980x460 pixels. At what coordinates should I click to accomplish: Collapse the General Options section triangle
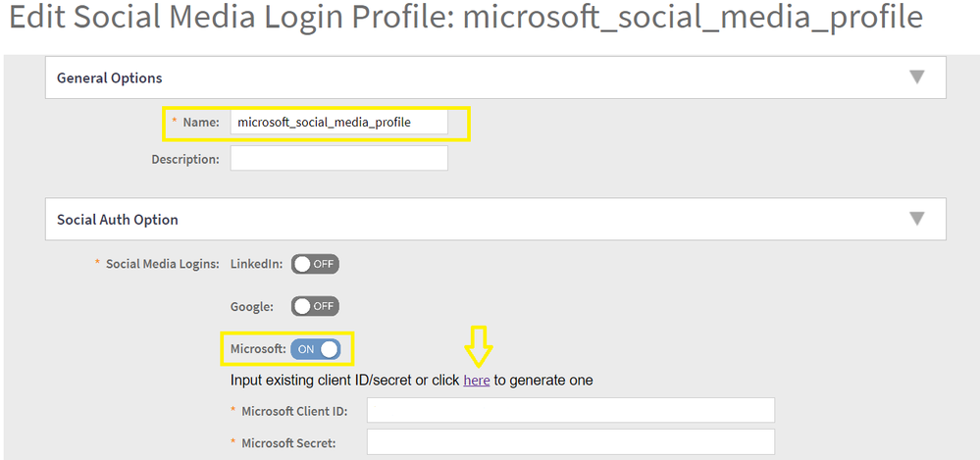coord(916,77)
